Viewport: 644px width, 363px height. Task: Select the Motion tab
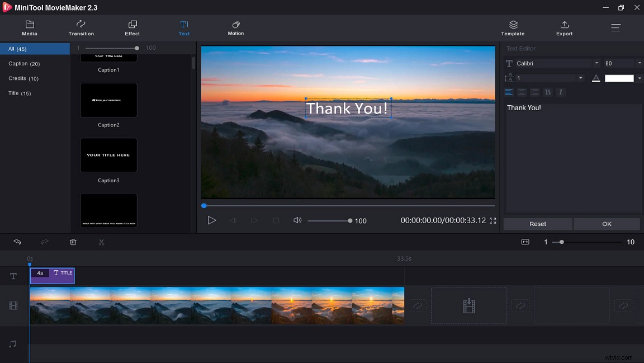coord(235,28)
